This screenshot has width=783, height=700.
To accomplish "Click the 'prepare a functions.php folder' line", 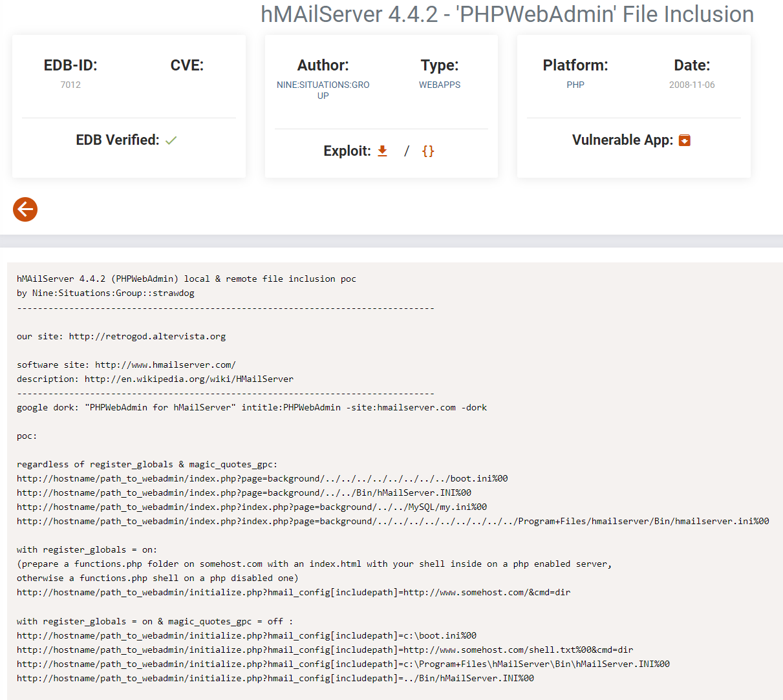I will [x=314, y=564].
